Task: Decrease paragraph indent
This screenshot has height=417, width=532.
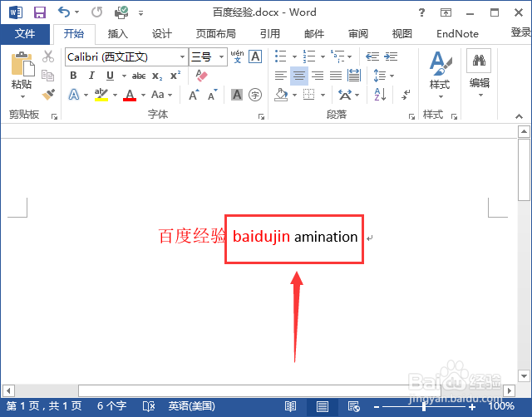Action: tap(372, 56)
